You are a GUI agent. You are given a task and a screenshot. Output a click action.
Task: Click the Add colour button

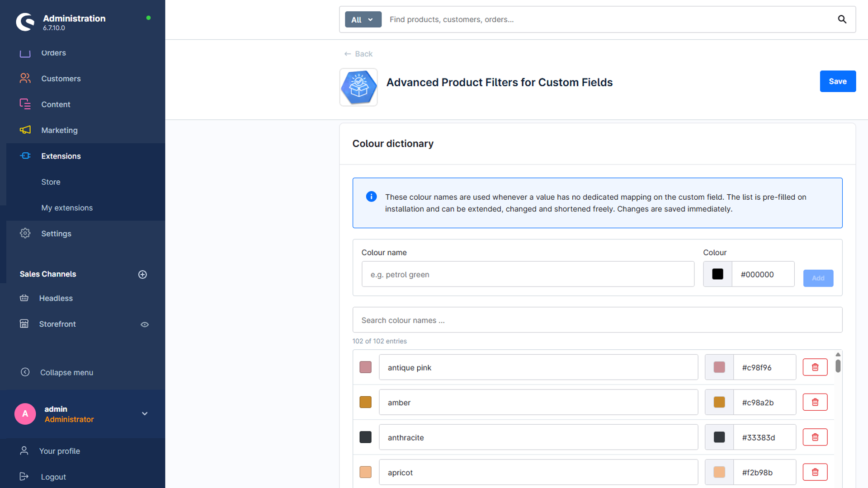(x=818, y=278)
